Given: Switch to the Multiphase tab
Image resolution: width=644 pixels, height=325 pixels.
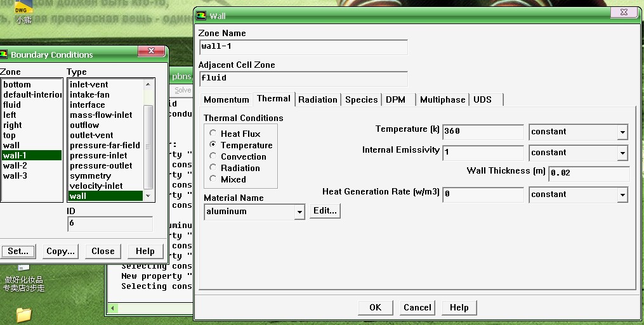Looking at the screenshot, I should point(442,99).
